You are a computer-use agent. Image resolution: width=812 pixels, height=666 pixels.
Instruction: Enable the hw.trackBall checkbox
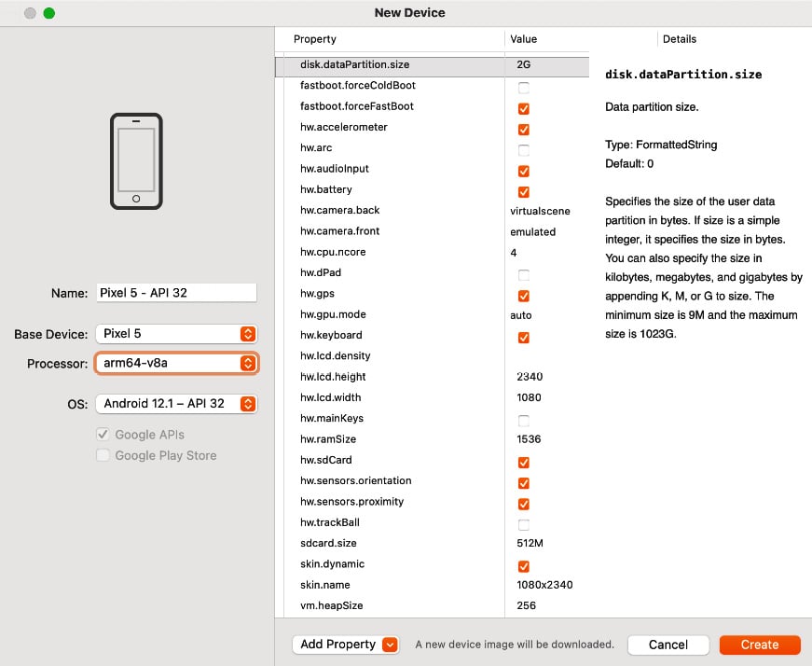click(x=524, y=525)
